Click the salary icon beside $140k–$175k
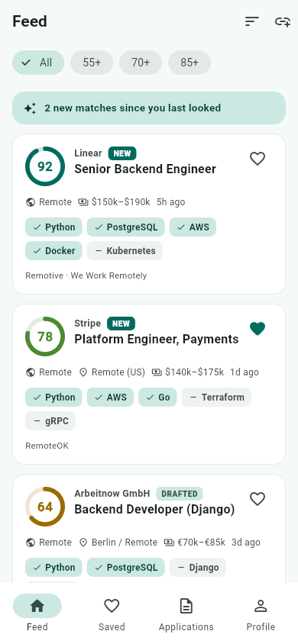 157,372
